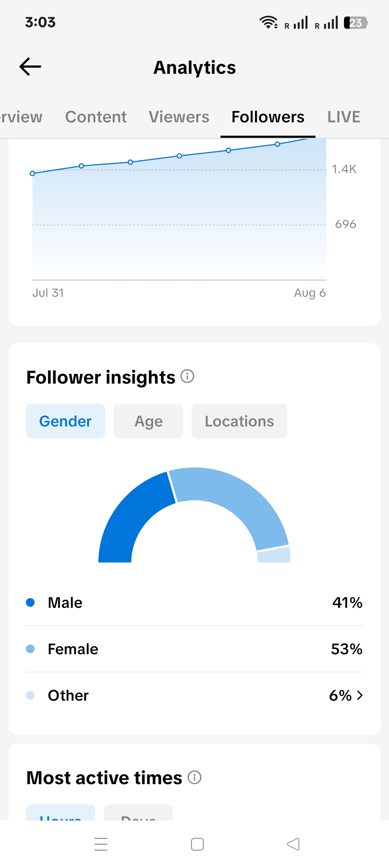Select the Jul 31 data point
The image size is (389, 868).
(x=32, y=173)
